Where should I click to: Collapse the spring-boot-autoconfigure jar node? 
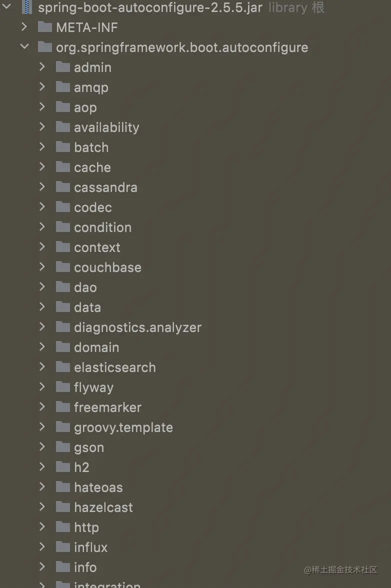[6, 6]
